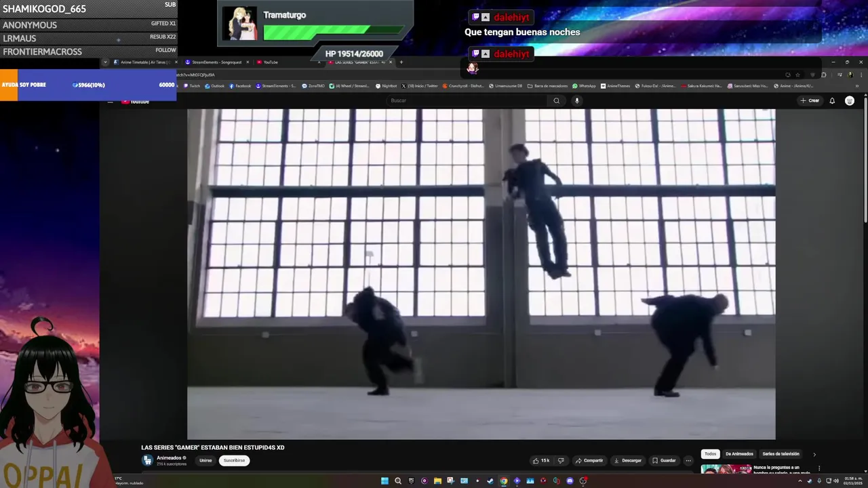Screen dimensions: 868x488
Task: Open the Fukou-Dai bookmark
Action: click(x=655, y=86)
